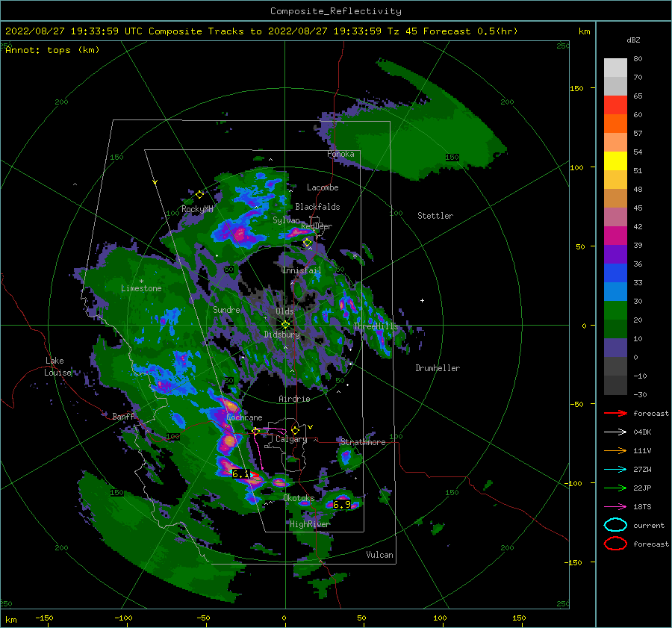Click the Sundre label
This screenshot has height=628, width=672.
point(226,309)
